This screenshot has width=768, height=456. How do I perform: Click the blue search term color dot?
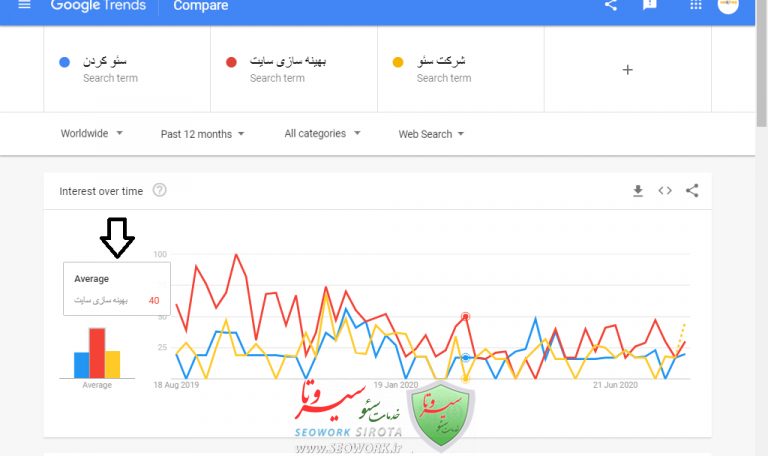pos(64,62)
